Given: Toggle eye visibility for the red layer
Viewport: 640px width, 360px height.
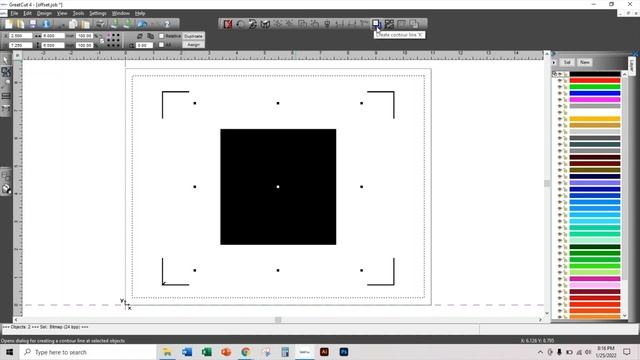Looking at the screenshot, I should (x=560, y=80).
